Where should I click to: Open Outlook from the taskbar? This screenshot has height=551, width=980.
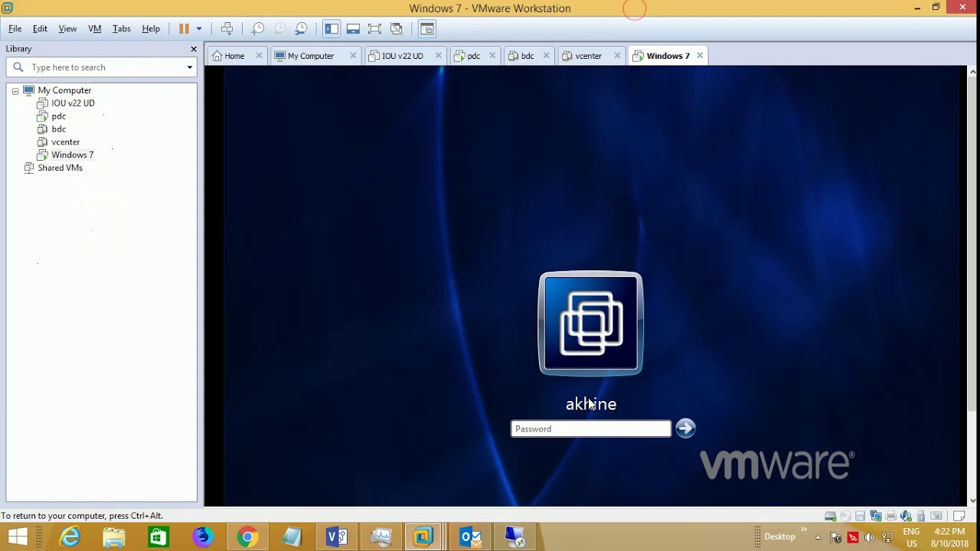[469, 537]
